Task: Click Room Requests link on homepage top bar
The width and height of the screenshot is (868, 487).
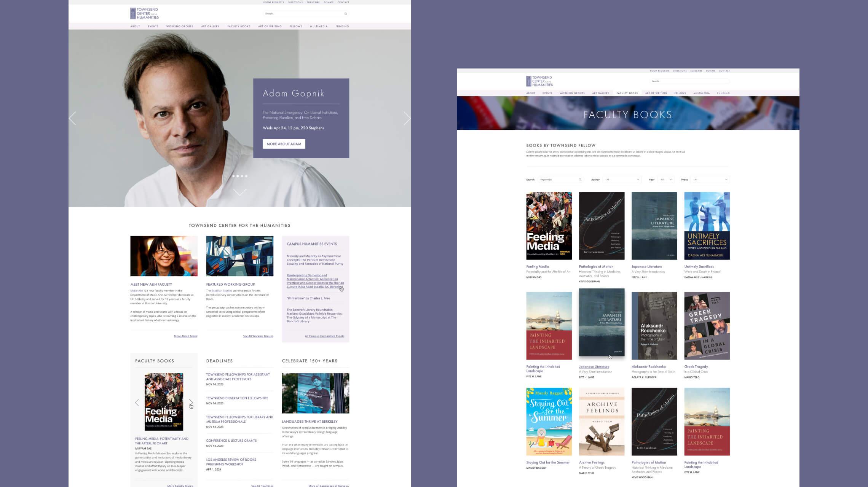Action: (274, 2)
